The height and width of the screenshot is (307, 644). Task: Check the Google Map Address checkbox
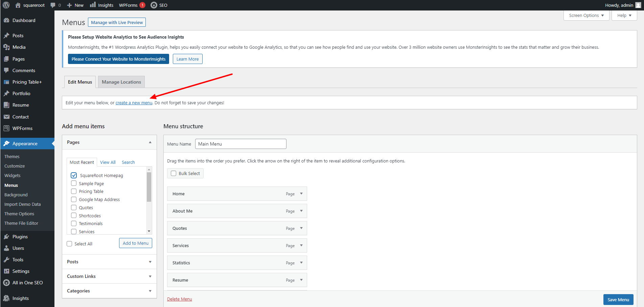pyautogui.click(x=74, y=199)
